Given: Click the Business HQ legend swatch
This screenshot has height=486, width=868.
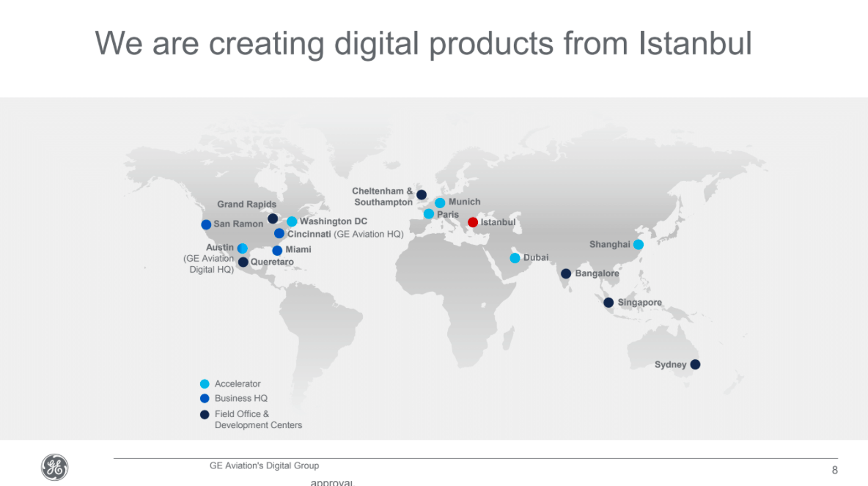Looking at the screenshot, I should [x=205, y=399].
